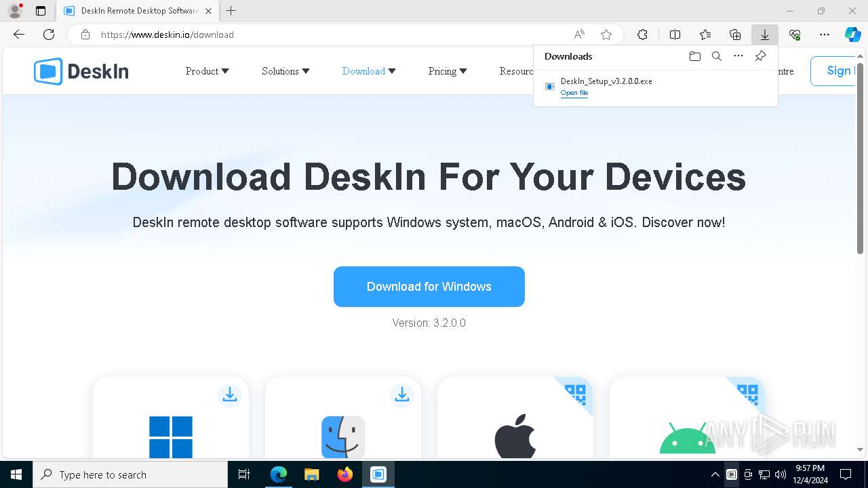This screenshot has height=488, width=868.
Task: Click Download for Windows button
Action: coord(429,287)
